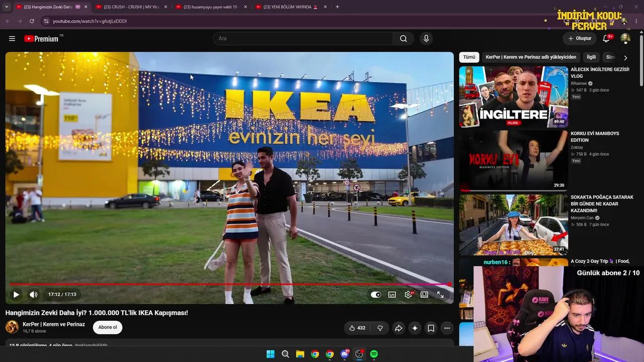
Task: Select the İlgili filter chip
Action: click(x=591, y=57)
